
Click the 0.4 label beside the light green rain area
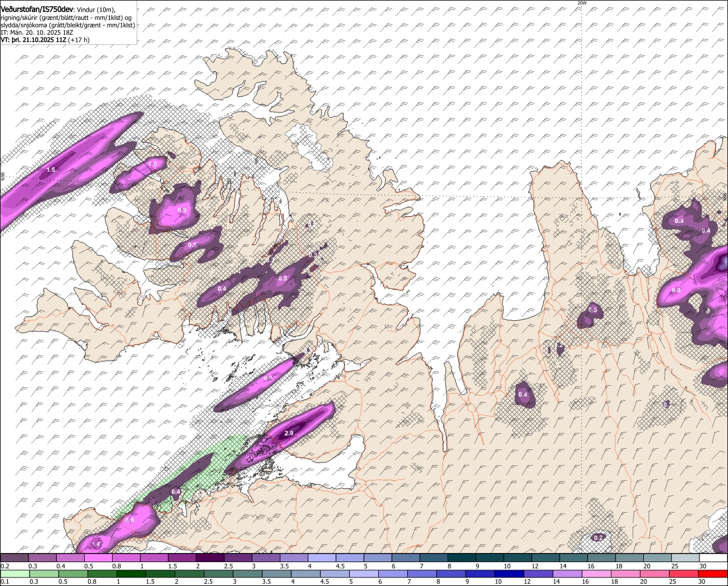[x=176, y=492]
